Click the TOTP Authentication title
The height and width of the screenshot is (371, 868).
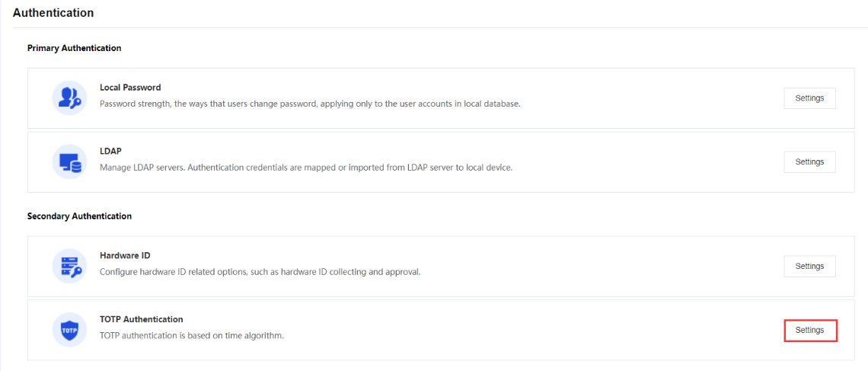[142, 319]
